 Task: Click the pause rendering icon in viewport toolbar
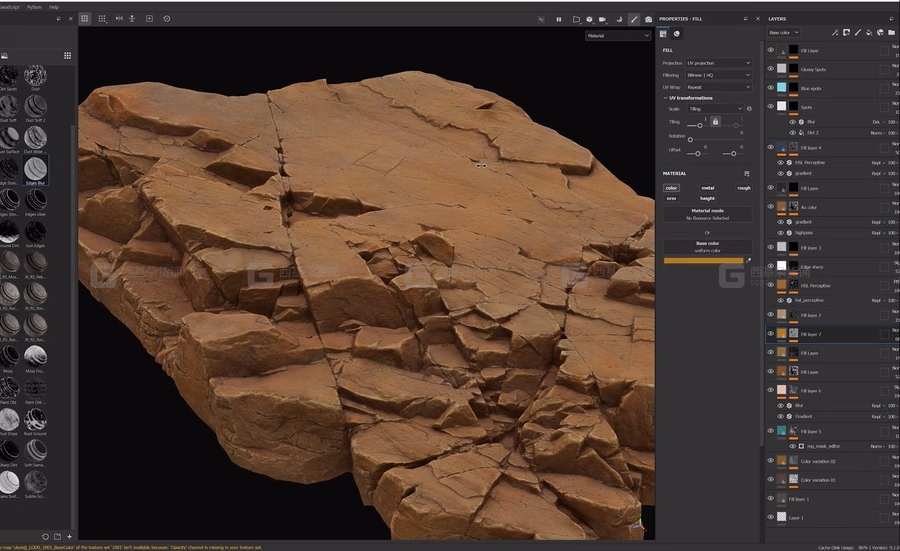(x=558, y=19)
